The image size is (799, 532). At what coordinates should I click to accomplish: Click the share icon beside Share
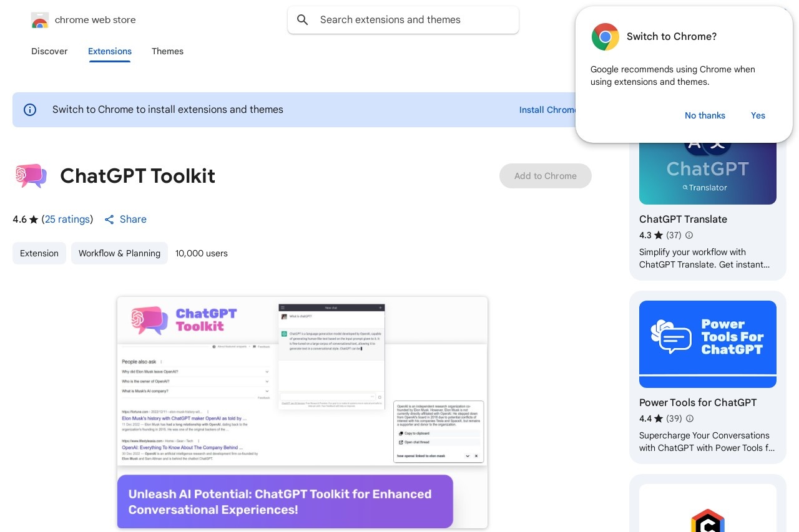pos(109,220)
